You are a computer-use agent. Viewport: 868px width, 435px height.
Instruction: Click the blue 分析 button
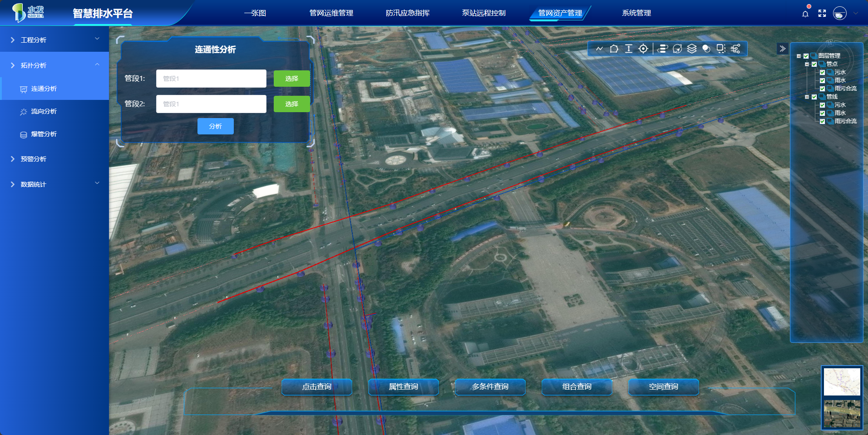point(215,126)
